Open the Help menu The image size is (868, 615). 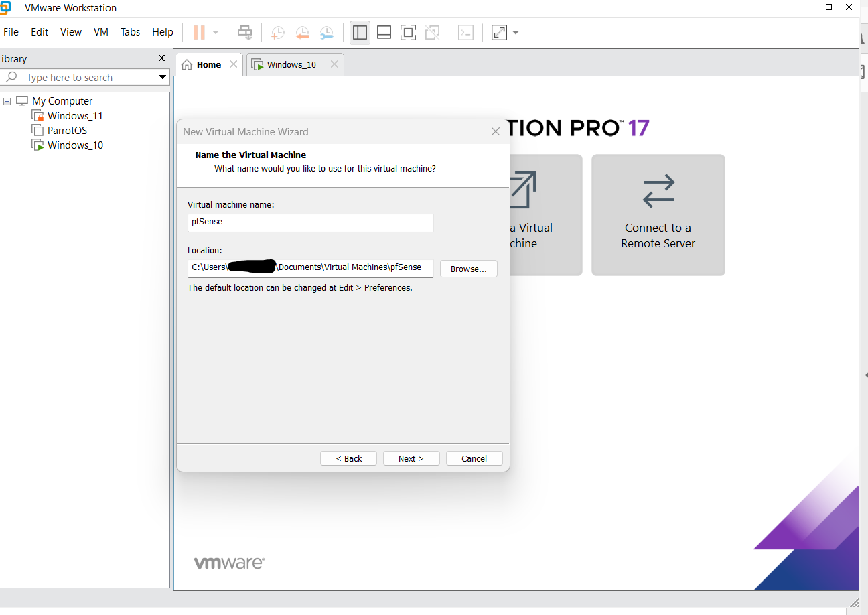click(x=163, y=32)
